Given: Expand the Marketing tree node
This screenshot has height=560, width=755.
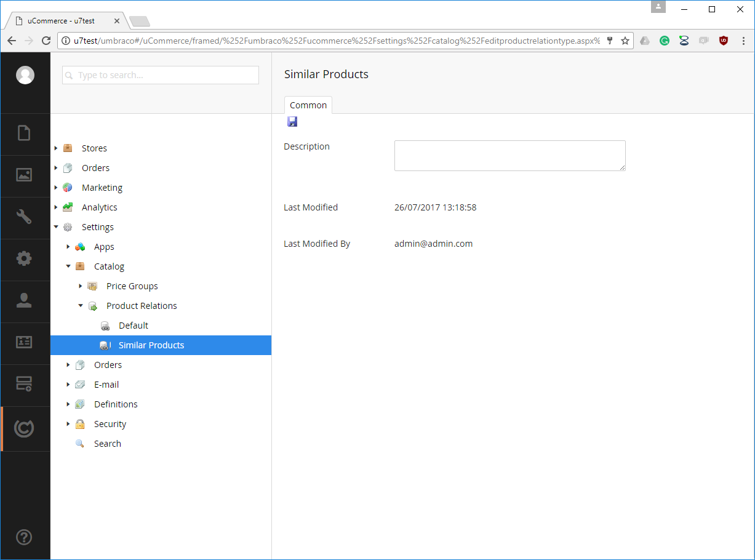Looking at the screenshot, I should [56, 188].
